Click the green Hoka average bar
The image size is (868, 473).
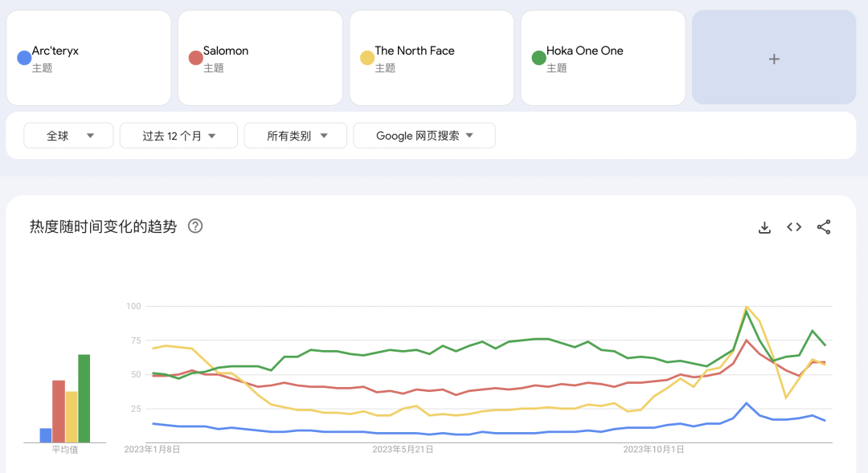click(84, 399)
